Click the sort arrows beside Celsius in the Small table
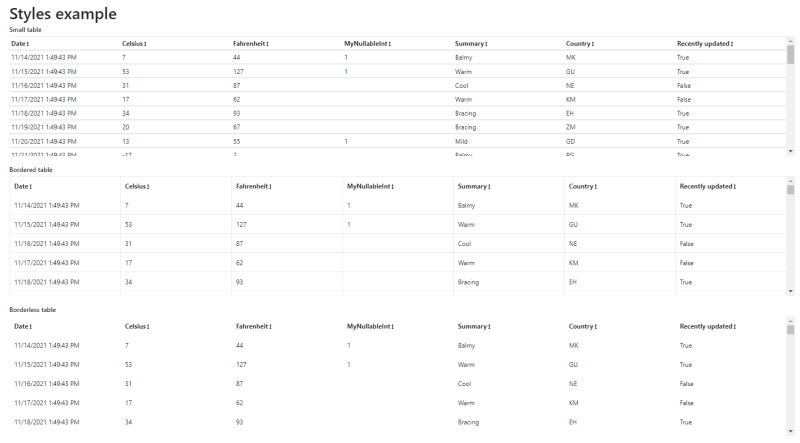Screen dimensions: 800x443 [145, 44]
